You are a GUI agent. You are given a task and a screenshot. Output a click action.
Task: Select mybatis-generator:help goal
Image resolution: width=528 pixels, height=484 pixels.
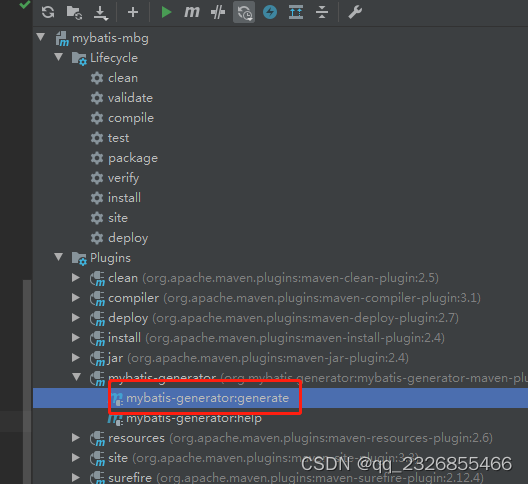194,418
